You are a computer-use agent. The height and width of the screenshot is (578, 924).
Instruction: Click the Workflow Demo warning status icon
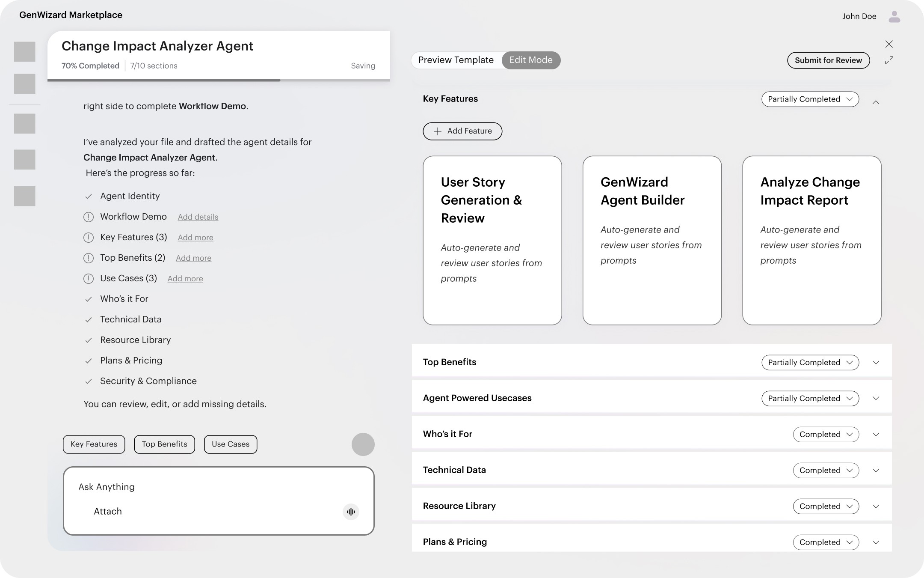(89, 217)
